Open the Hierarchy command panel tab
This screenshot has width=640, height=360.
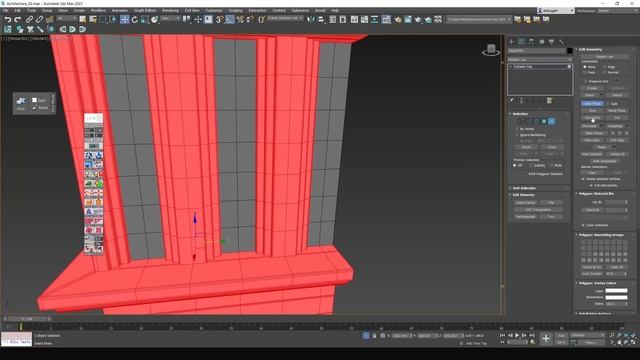[x=531, y=42]
